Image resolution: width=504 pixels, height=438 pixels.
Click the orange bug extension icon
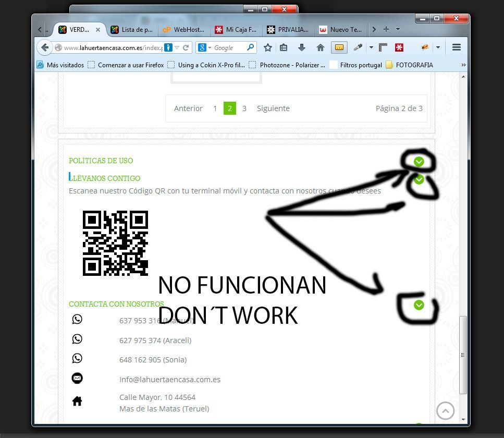pos(425,47)
